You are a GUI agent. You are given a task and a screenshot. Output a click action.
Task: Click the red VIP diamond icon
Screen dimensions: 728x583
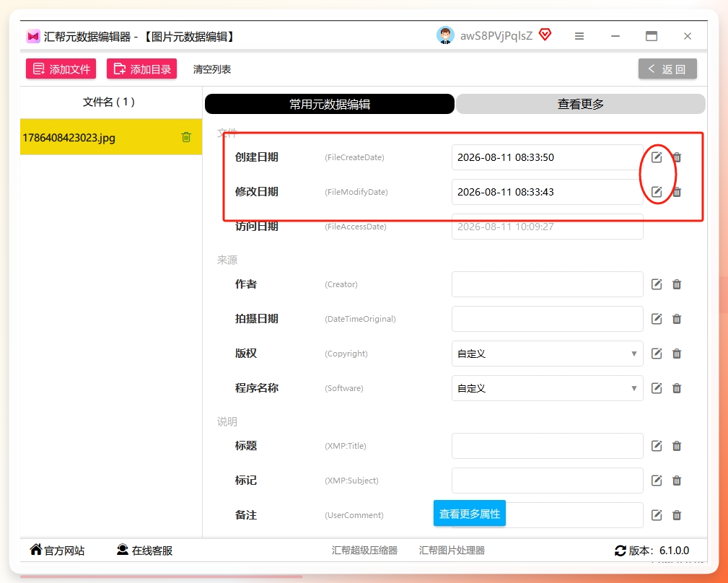point(545,35)
